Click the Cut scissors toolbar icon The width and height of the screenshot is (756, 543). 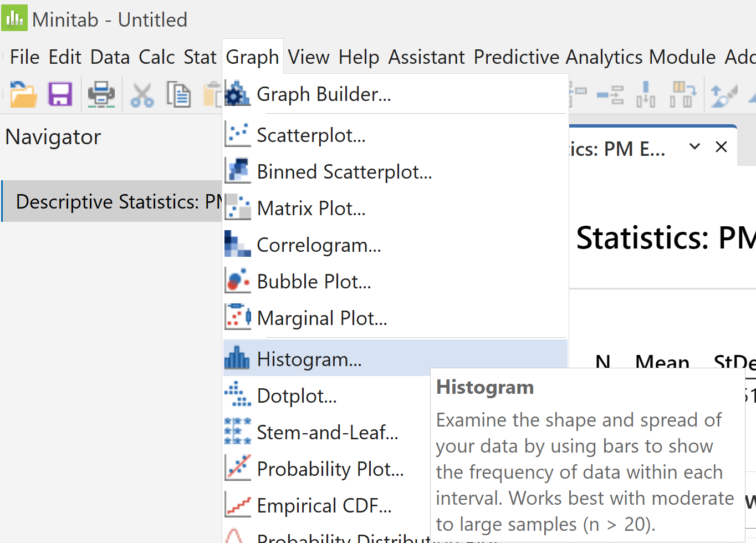[x=142, y=95]
